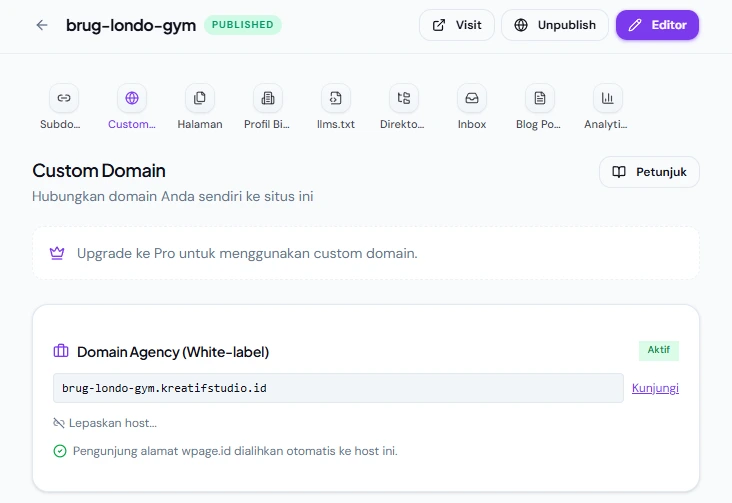Click the PUBLISHED status badge
This screenshot has width=732, height=503.
243,25
